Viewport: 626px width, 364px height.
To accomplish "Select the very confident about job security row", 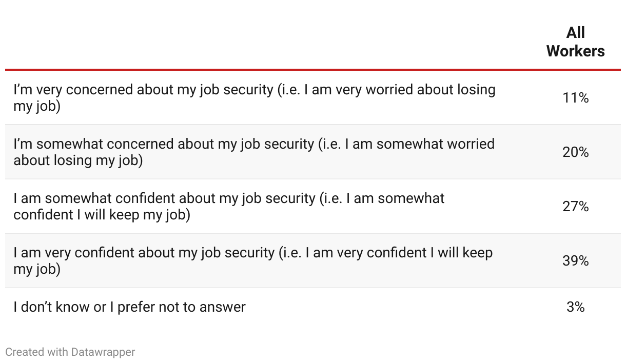I will click(313, 260).
